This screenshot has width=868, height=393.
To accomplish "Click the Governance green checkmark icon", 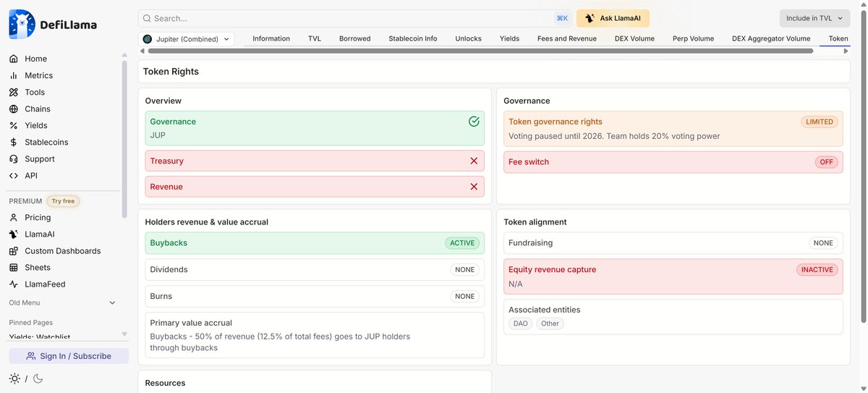I will coord(474,122).
